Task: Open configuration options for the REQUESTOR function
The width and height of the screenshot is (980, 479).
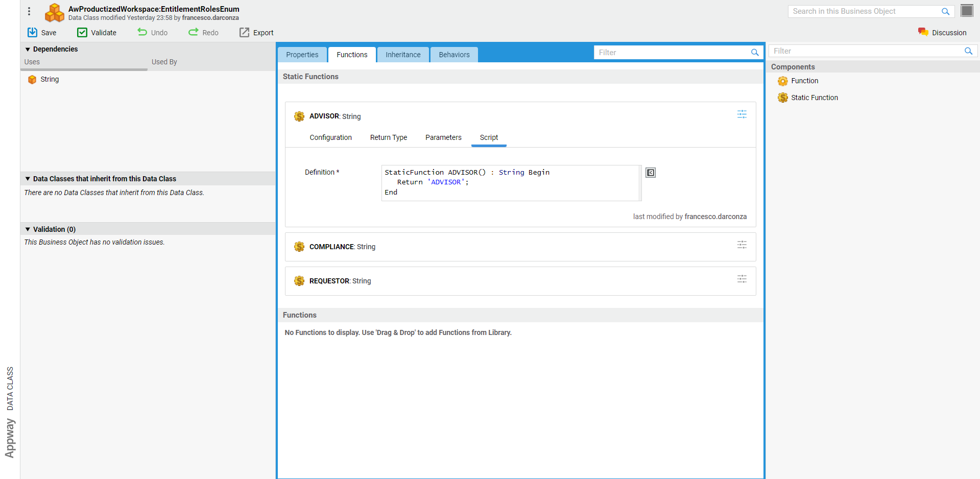Action: tap(742, 279)
